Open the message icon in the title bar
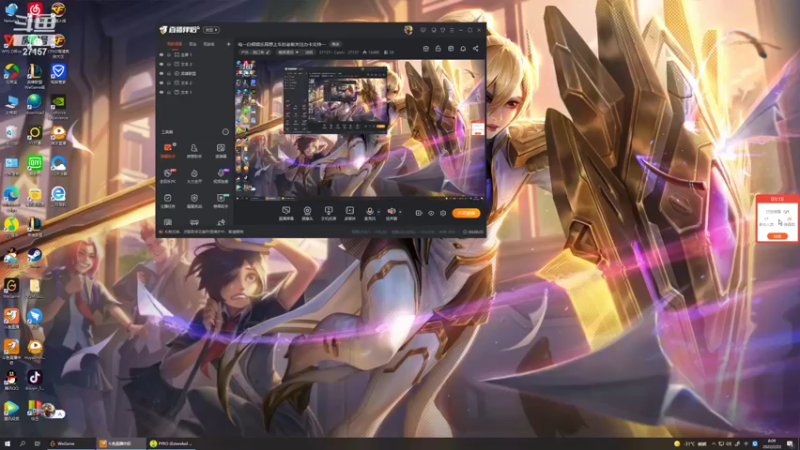Screen dimensions: 800x450 point(423,30)
